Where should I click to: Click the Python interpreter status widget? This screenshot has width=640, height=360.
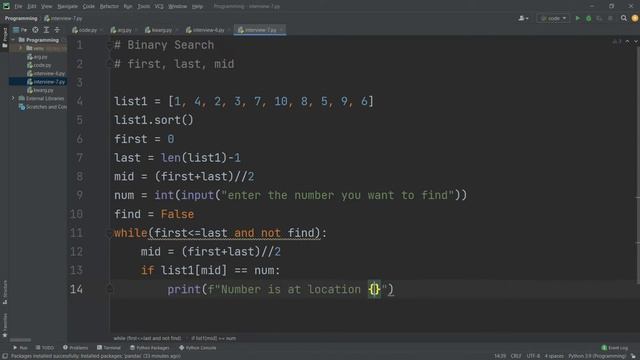coord(597,356)
